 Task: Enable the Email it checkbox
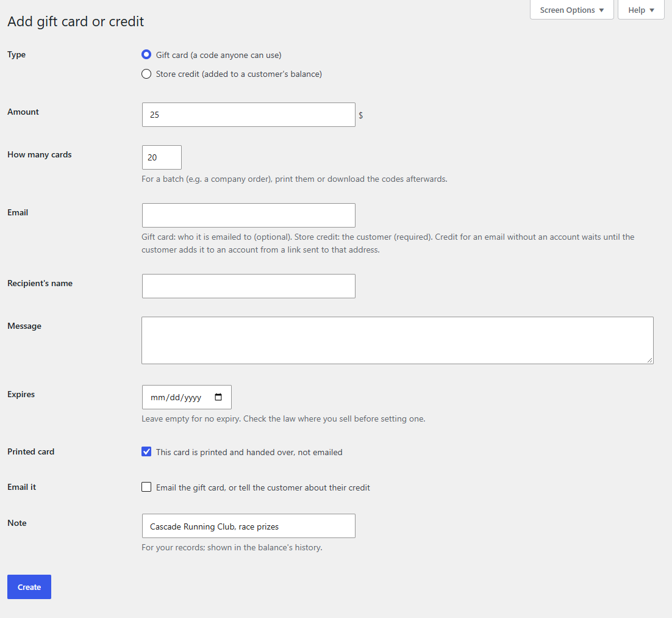tap(146, 487)
